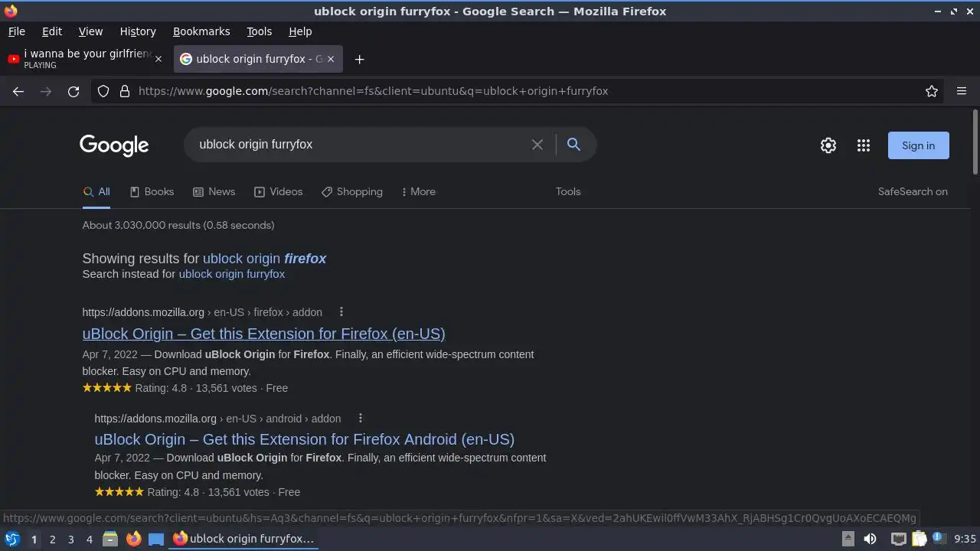Screen dimensions: 980x551
Task: Open the View menu
Action: click(x=90, y=31)
